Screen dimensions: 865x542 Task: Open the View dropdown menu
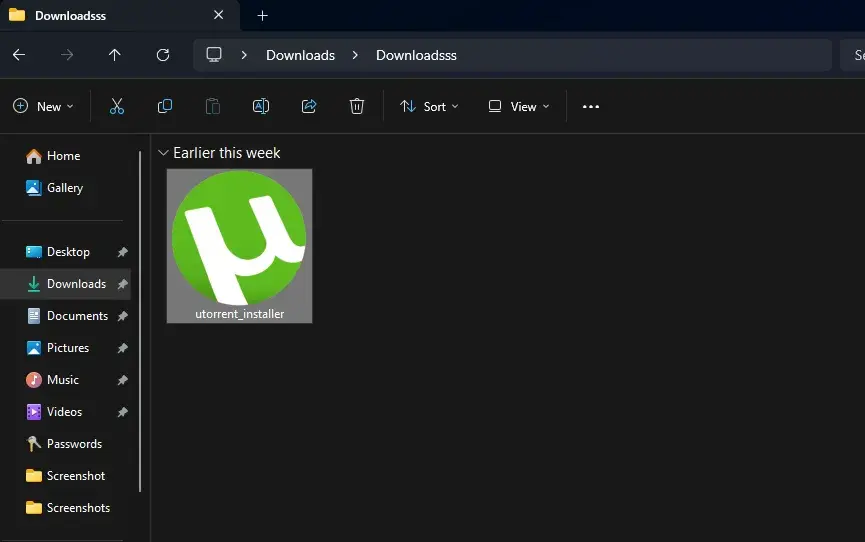(518, 106)
